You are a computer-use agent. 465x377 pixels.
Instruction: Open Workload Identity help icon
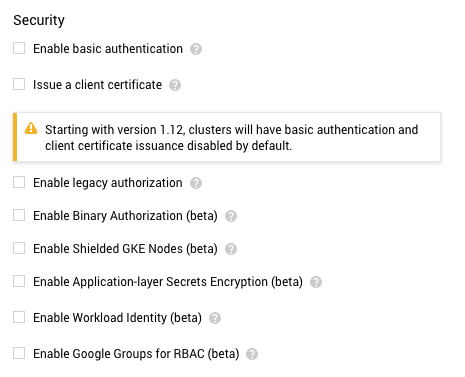coord(215,318)
